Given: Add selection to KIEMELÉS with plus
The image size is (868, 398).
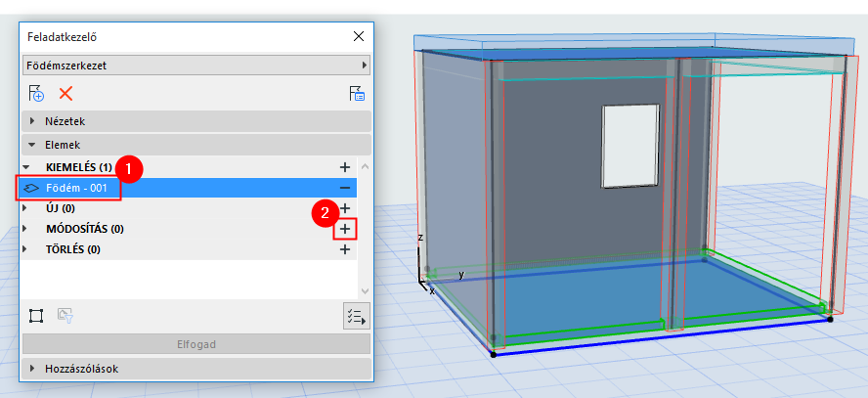Looking at the screenshot, I should coord(345,166).
